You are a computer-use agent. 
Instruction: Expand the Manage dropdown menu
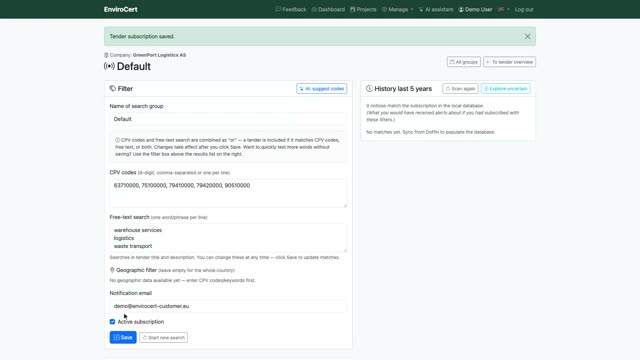[397, 9]
